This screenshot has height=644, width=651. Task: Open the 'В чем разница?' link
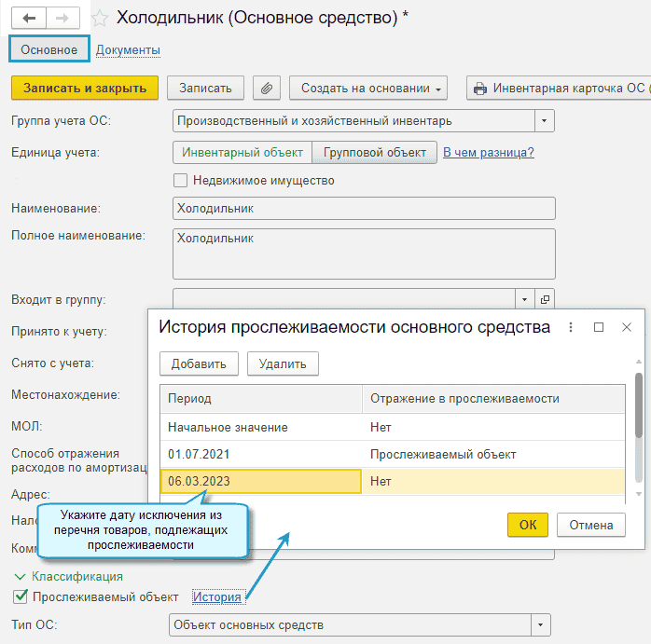click(488, 152)
